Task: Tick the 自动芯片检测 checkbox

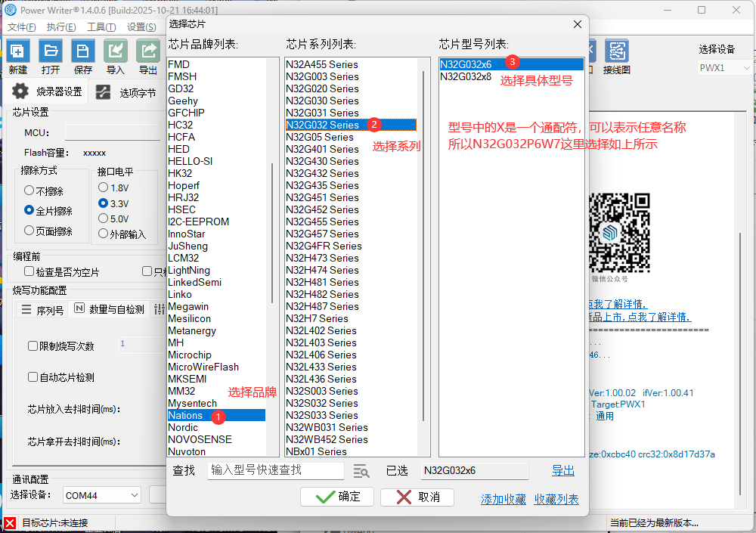Action: pyautogui.click(x=33, y=377)
